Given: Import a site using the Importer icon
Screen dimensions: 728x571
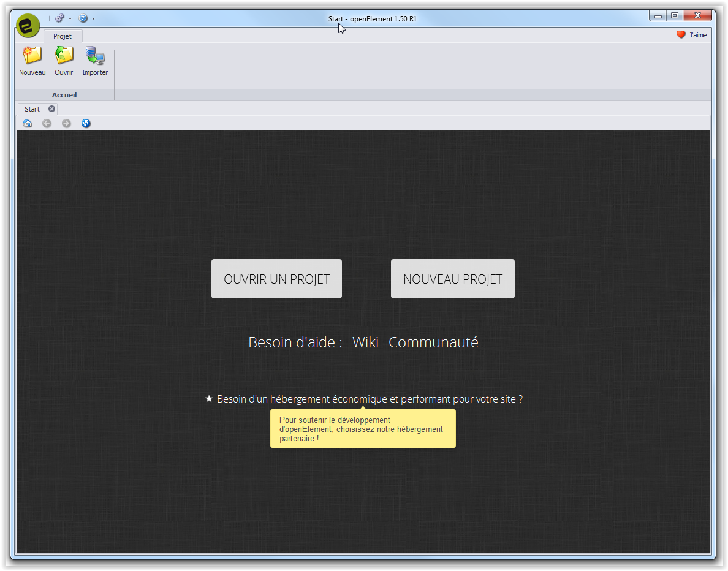Looking at the screenshot, I should point(95,58).
